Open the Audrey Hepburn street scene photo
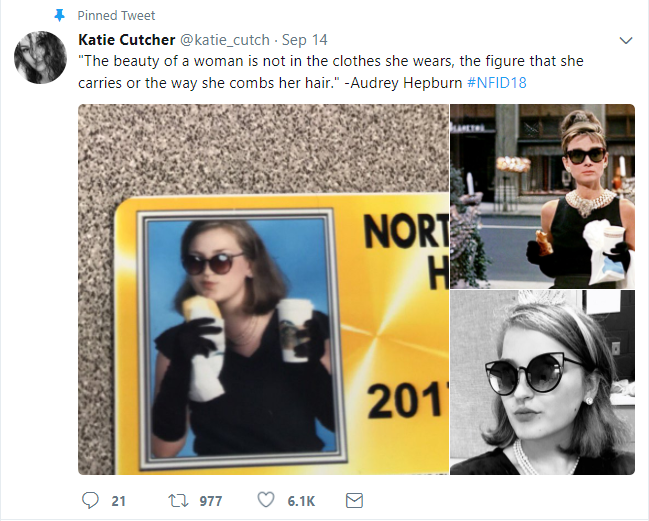The image size is (649, 521). (x=542, y=195)
